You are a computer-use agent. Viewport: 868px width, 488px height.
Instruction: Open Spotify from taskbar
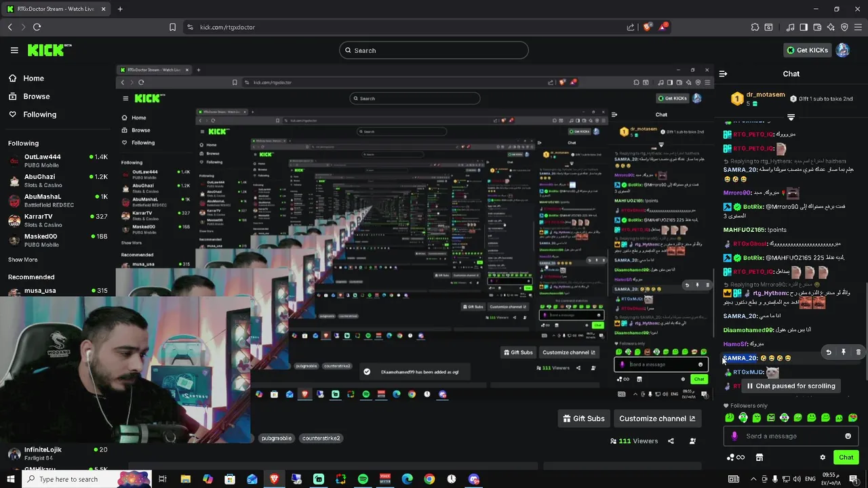(363, 479)
